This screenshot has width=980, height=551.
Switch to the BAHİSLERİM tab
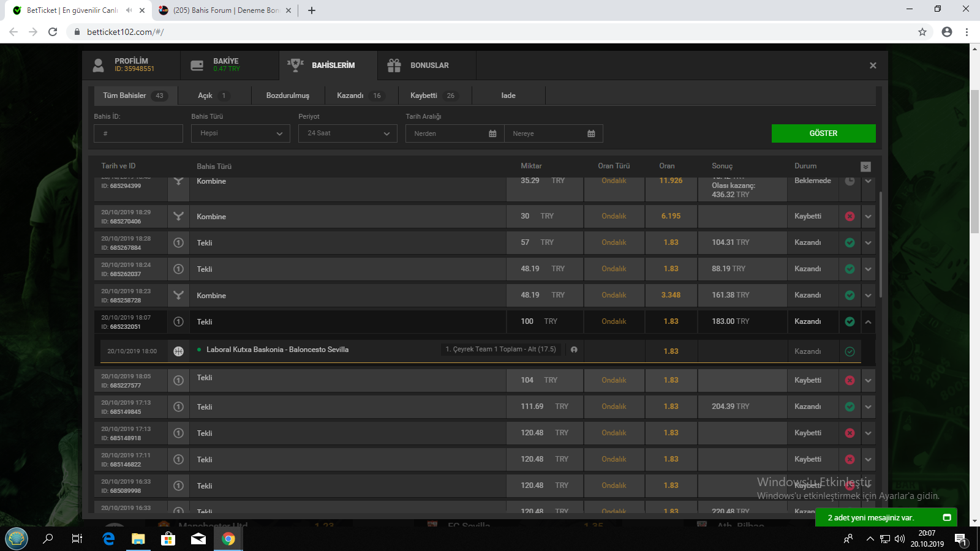pyautogui.click(x=328, y=65)
